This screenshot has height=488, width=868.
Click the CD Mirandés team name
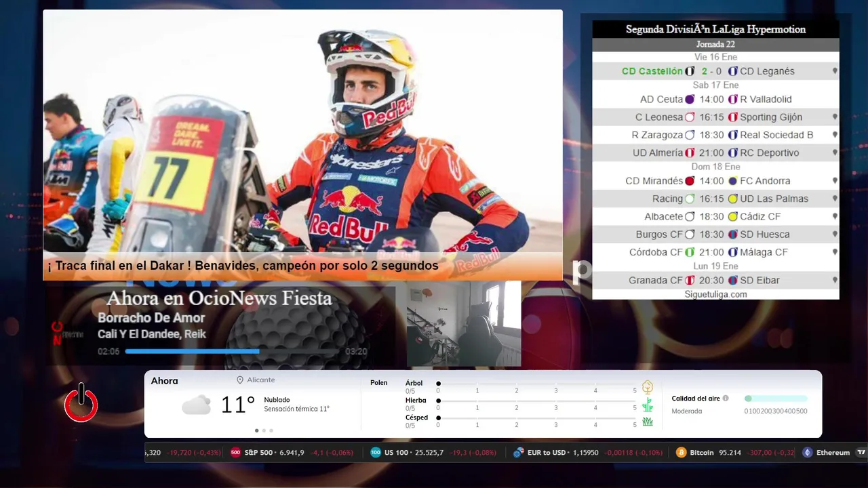pyautogui.click(x=654, y=181)
